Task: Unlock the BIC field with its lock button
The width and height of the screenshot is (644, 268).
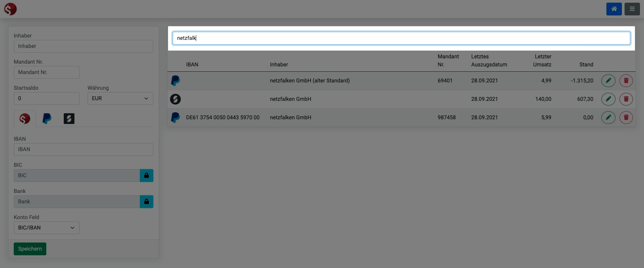Action: pos(147,176)
